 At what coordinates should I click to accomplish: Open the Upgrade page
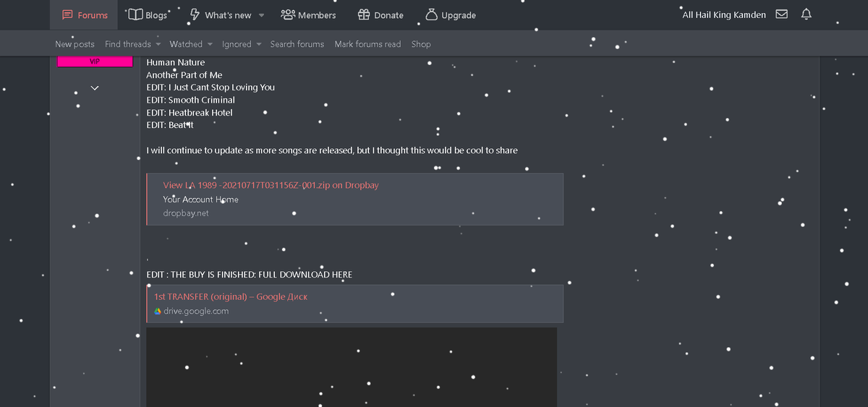pyautogui.click(x=450, y=14)
